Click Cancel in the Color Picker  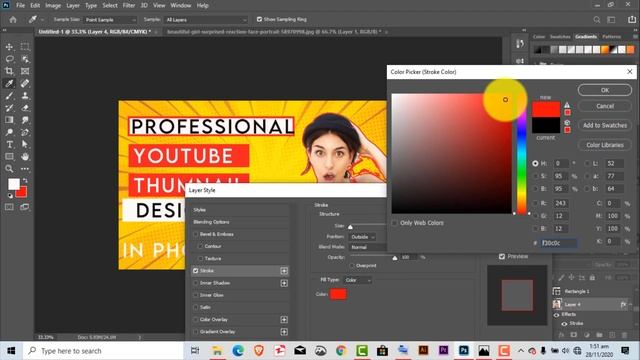604,106
